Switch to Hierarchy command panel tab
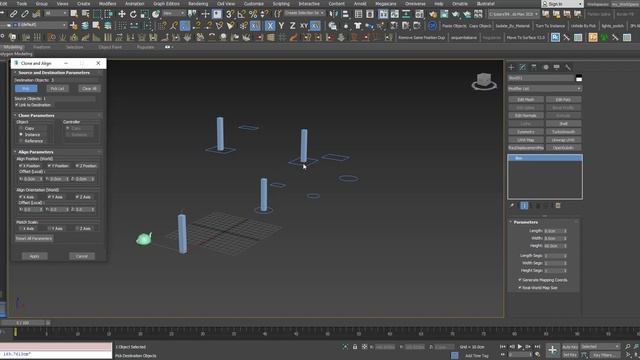This screenshot has height=360, width=640. coord(534,67)
